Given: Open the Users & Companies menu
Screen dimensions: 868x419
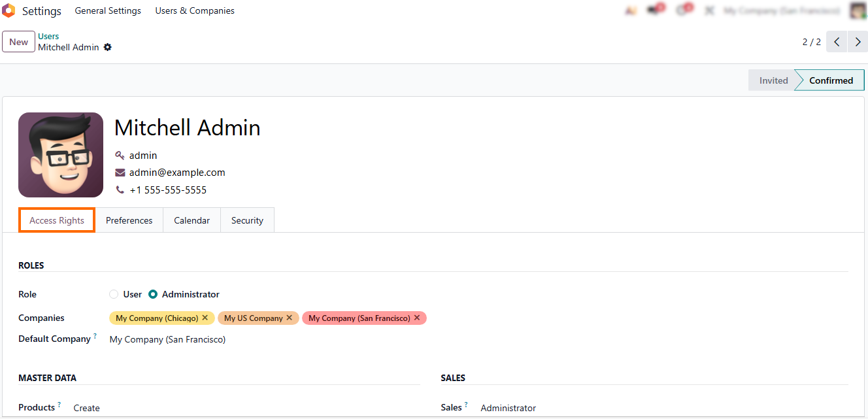Looking at the screenshot, I should pos(194,10).
